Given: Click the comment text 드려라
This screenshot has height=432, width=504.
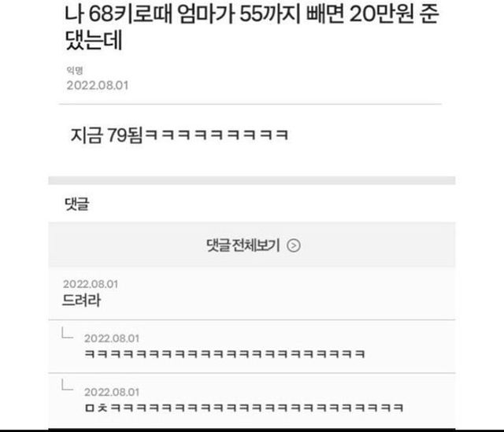Looking at the screenshot, I should [81, 301].
